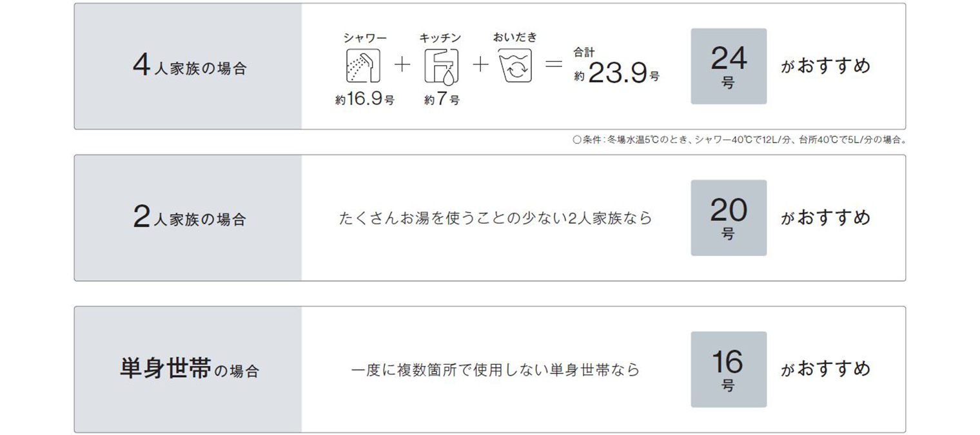This screenshot has width=980, height=435.
Task: Click the おいだき reheating icon
Action: [x=514, y=66]
